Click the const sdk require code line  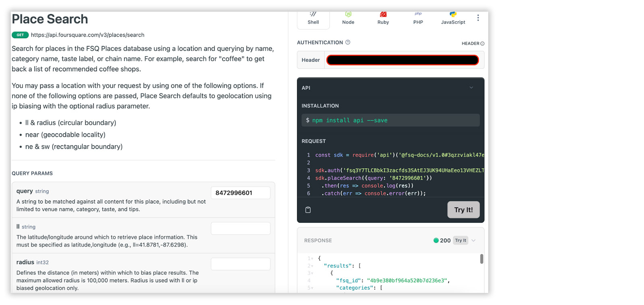[x=400, y=155]
